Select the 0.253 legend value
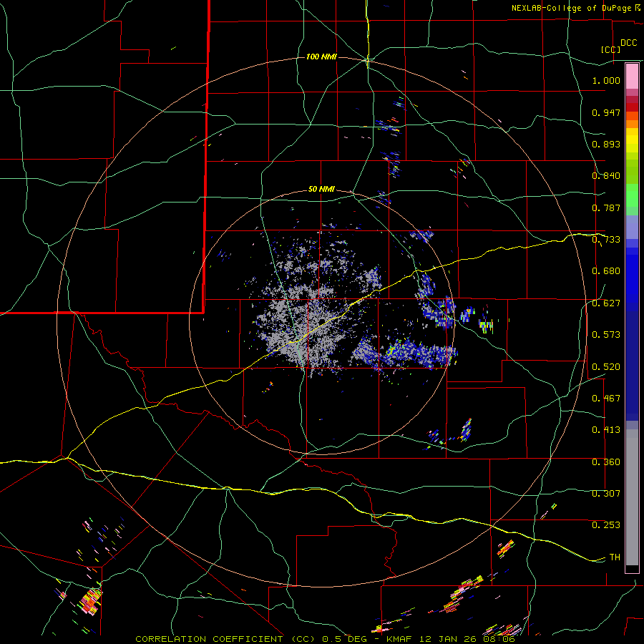The height and width of the screenshot is (644, 644). [606, 525]
